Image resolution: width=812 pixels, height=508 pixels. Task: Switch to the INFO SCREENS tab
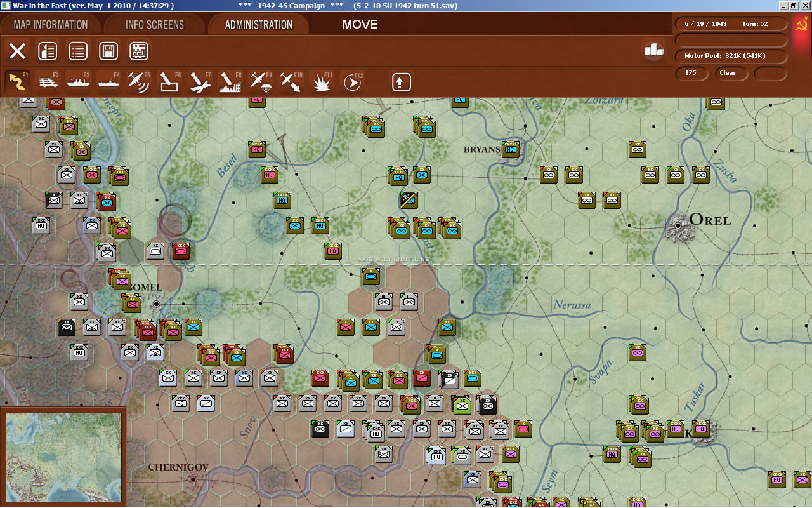(x=155, y=25)
